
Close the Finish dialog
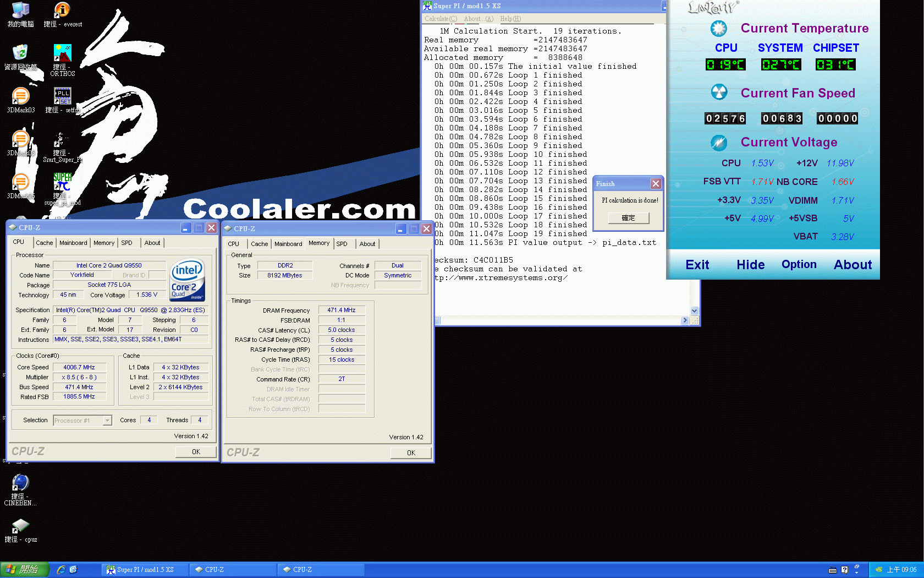656,184
